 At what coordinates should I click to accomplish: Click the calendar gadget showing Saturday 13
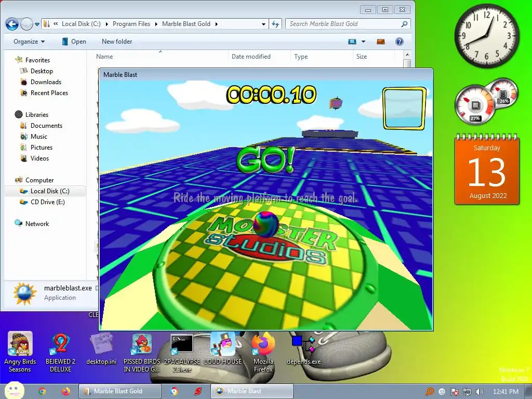[x=487, y=169]
